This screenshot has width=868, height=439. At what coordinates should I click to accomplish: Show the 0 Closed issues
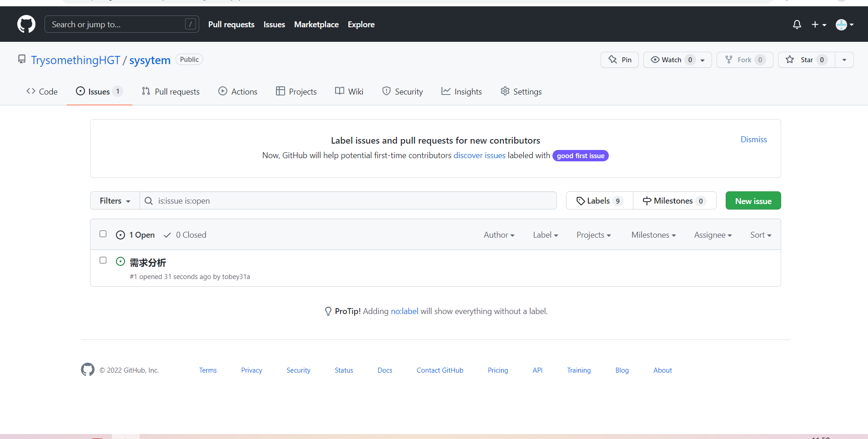pyautogui.click(x=186, y=235)
